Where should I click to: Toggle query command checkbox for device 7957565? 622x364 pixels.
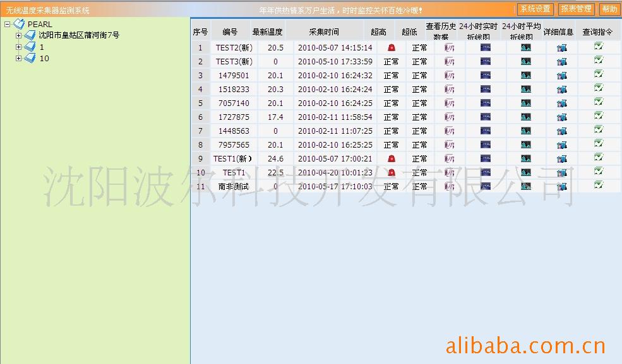tap(598, 144)
